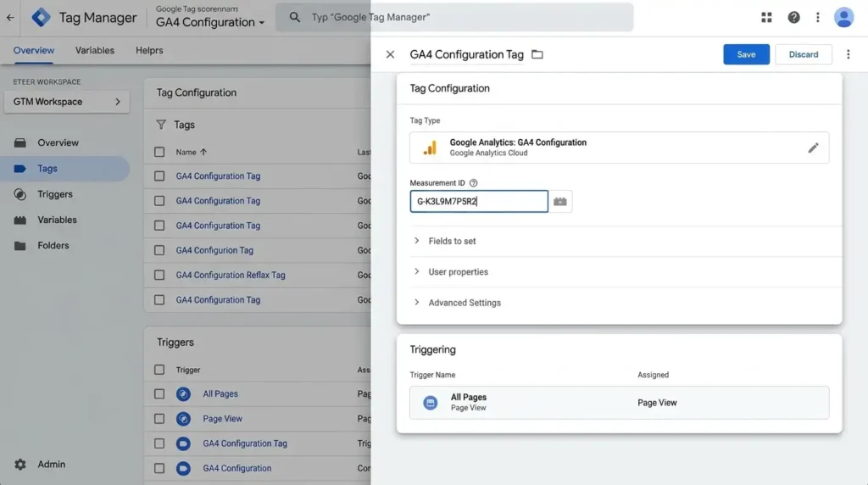Check the All Pages trigger checkbox

tap(159, 394)
